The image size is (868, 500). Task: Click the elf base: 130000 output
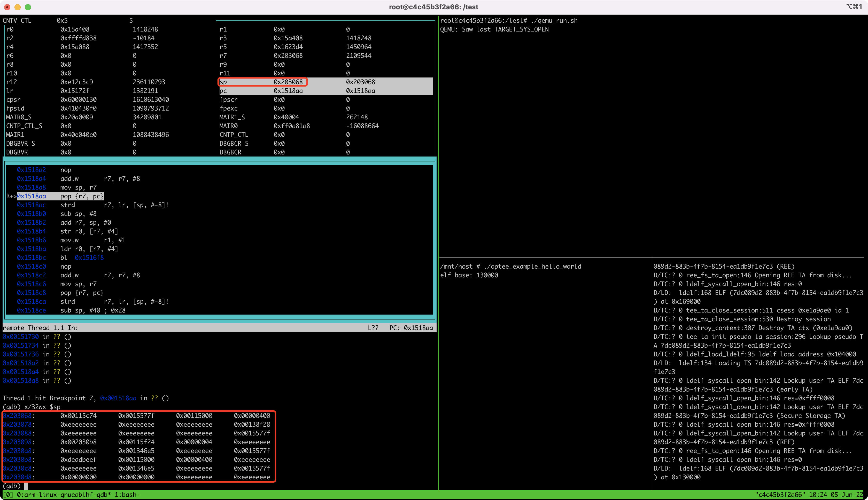tap(469, 275)
